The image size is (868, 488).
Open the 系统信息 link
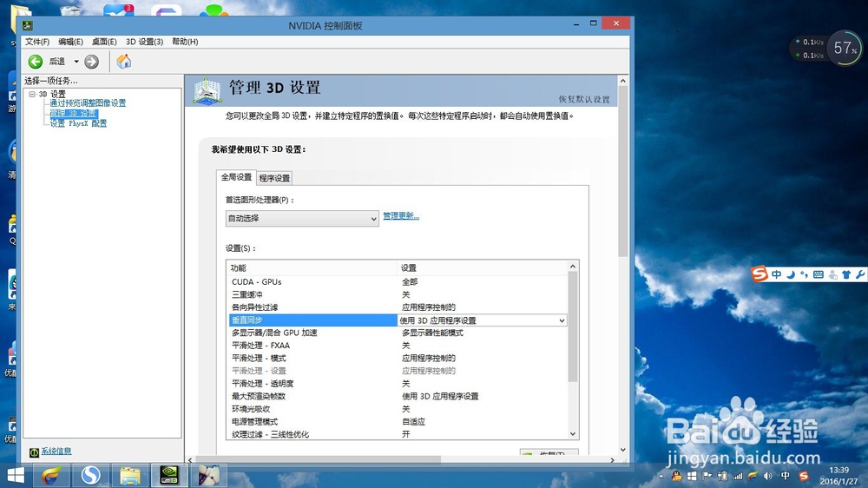click(56, 452)
